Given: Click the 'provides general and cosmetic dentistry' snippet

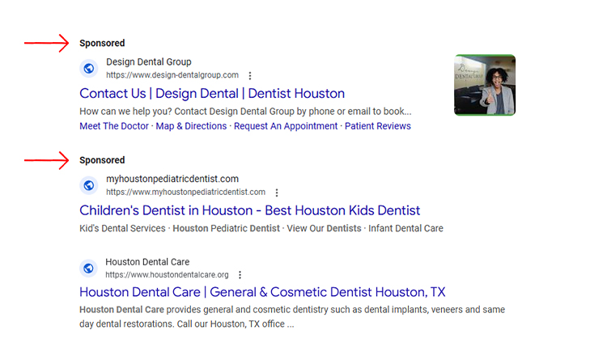Looking at the screenshot, I should coord(292,316).
